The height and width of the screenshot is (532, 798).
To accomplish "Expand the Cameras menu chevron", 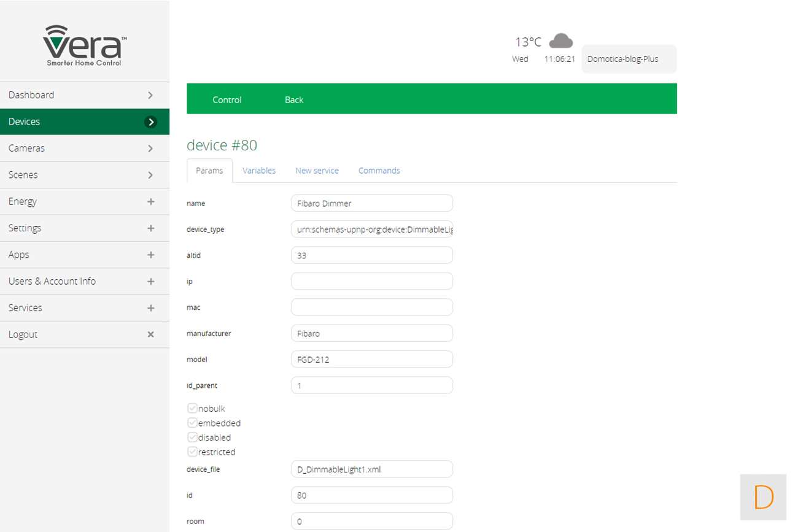I will (150, 148).
